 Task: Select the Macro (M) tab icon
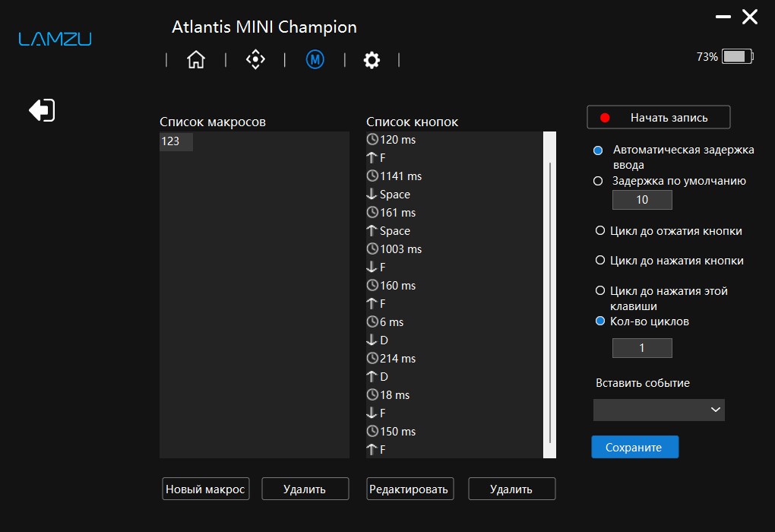click(x=315, y=60)
